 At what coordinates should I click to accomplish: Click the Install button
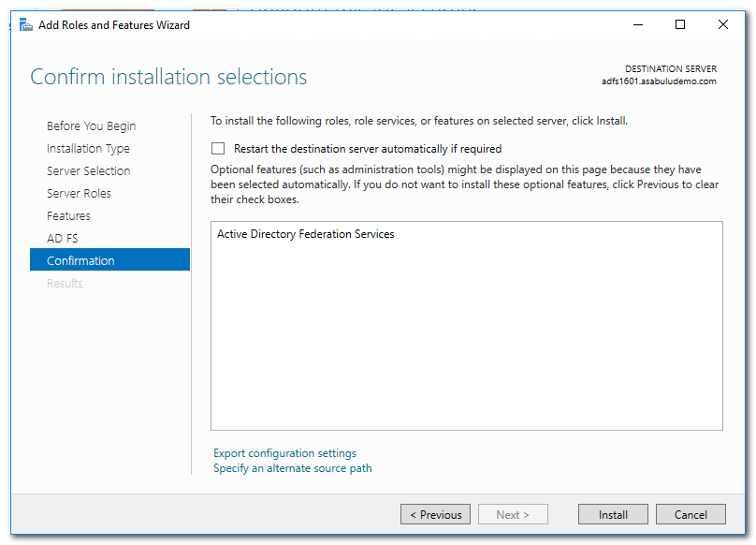pos(613,515)
